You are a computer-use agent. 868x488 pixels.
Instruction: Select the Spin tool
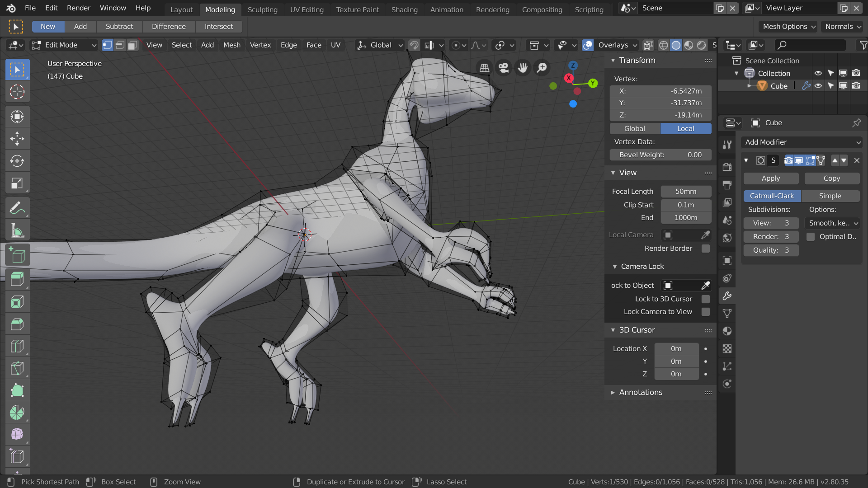[17, 413]
